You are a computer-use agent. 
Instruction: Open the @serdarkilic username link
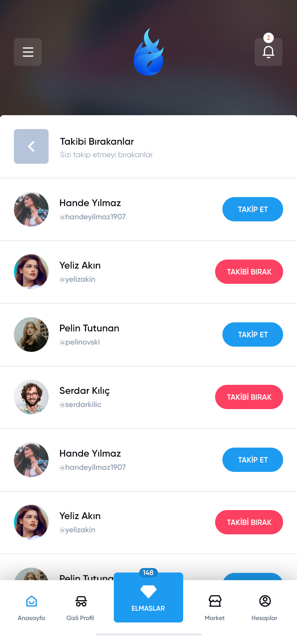point(80,405)
